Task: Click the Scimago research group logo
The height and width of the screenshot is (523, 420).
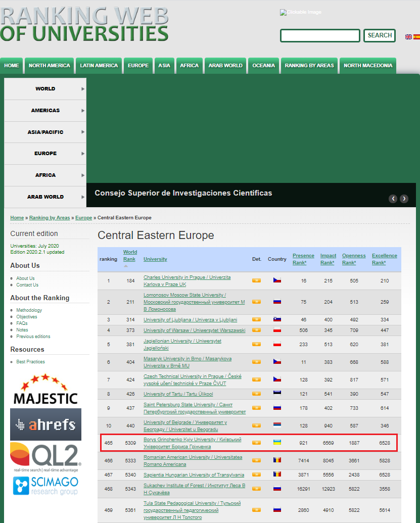Action: pos(45,486)
